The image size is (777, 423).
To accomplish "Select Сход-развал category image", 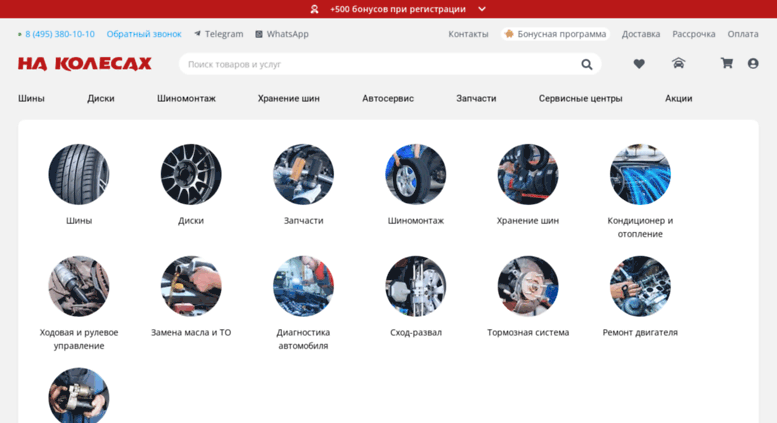I will [x=416, y=286].
